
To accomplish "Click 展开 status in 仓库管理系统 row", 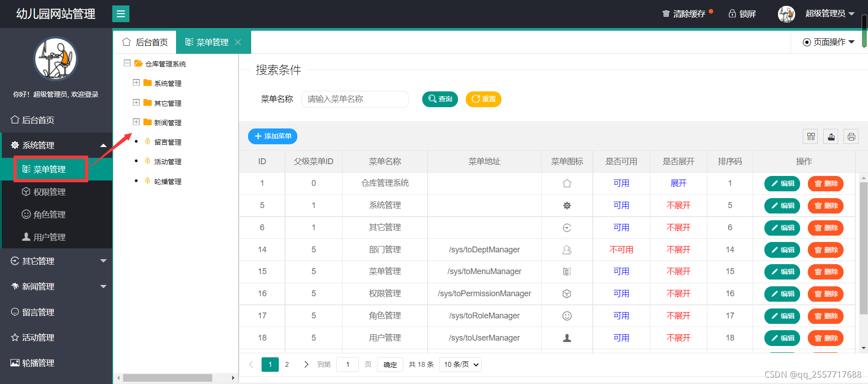I will [678, 183].
